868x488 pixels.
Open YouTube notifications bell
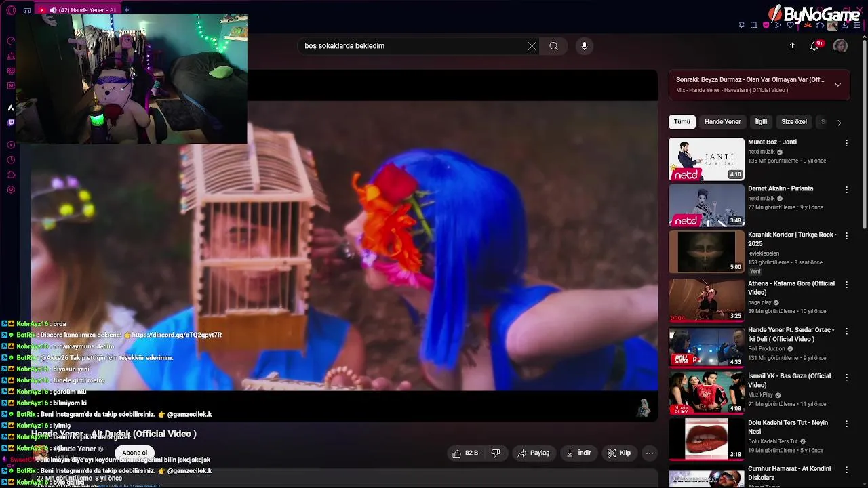(814, 46)
